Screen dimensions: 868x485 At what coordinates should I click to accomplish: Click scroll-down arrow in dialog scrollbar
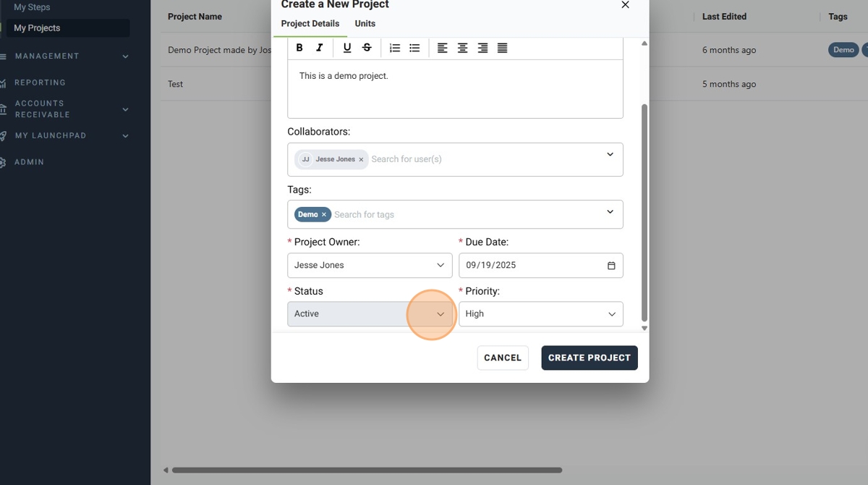pos(644,329)
